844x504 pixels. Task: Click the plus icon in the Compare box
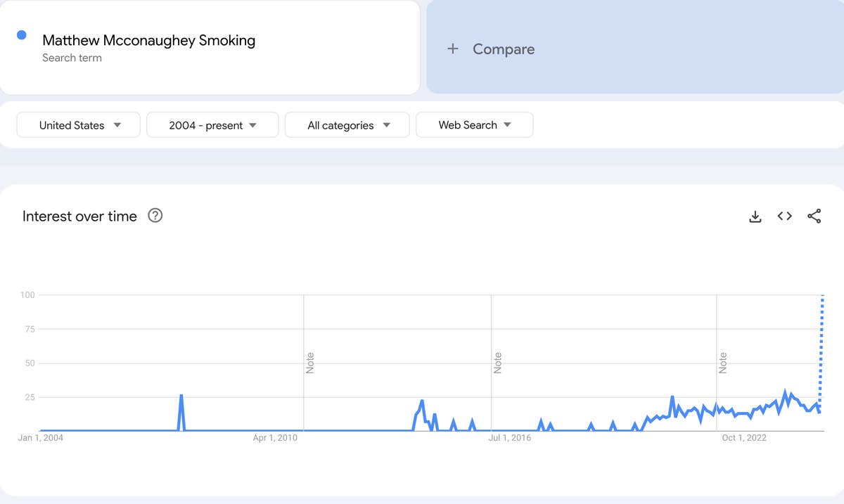point(453,49)
